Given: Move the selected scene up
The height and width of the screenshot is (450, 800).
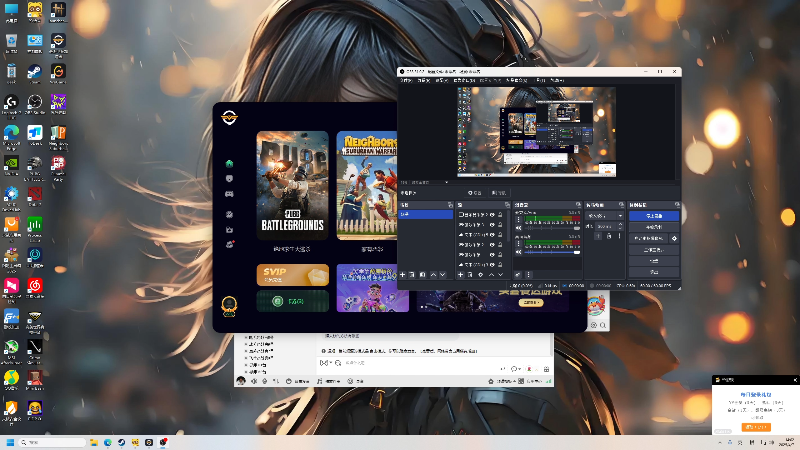Looking at the screenshot, I should (x=433, y=274).
